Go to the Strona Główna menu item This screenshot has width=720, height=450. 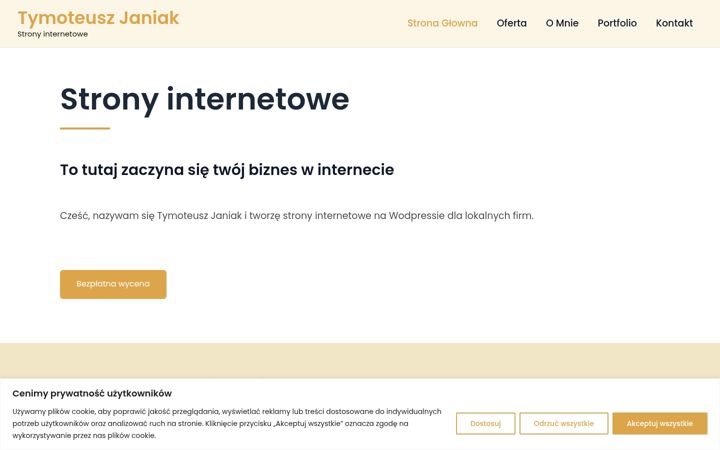click(x=442, y=23)
